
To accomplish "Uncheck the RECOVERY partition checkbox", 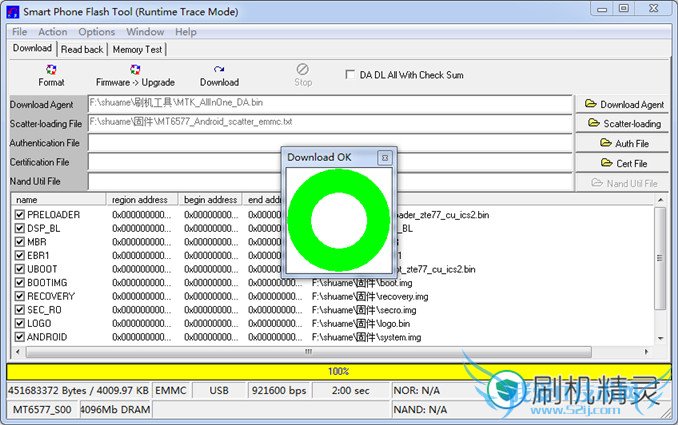I will (x=20, y=296).
